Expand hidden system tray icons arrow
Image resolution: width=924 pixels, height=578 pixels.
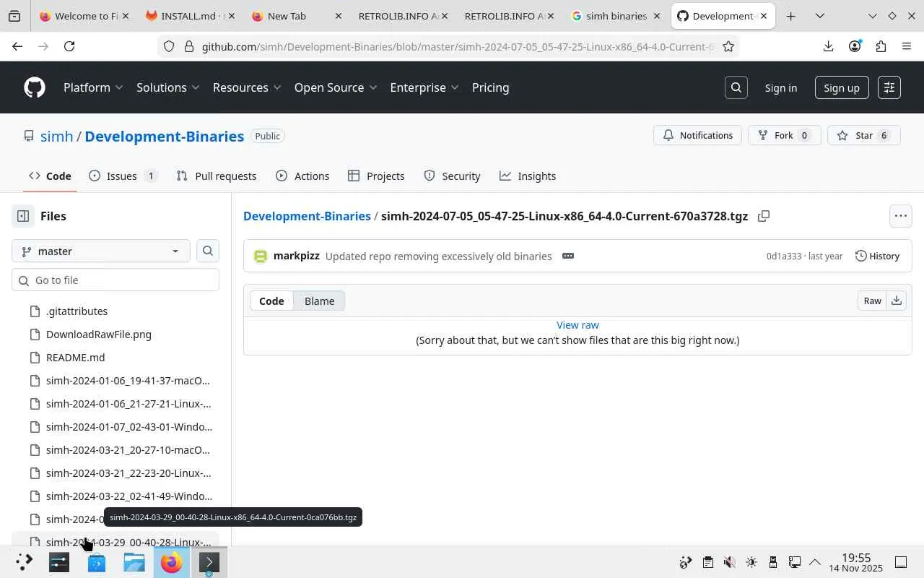pos(815,562)
